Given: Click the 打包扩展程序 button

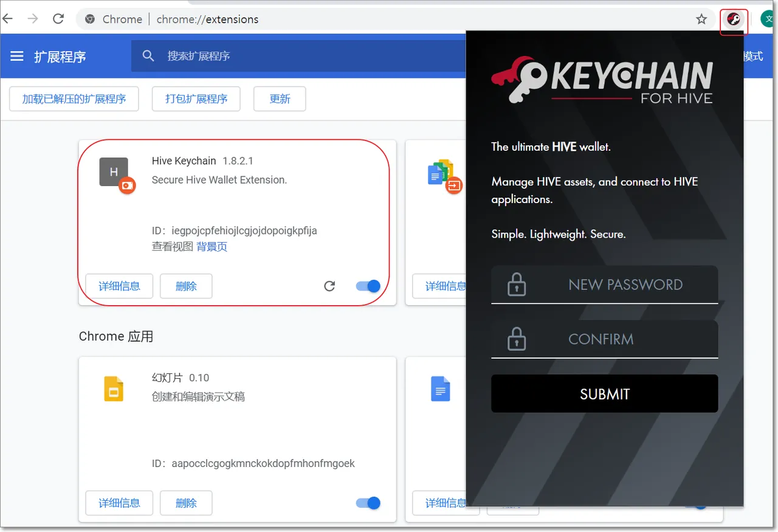Looking at the screenshot, I should click(x=196, y=99).
